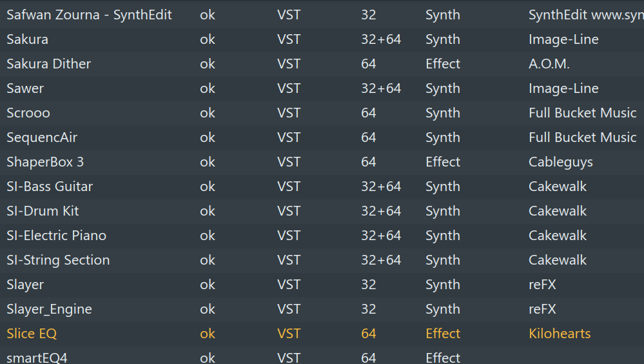Screen dimensions: 644x364
Task: Select the SI-Bass Guitar plugin
Action: click(50, 187)
